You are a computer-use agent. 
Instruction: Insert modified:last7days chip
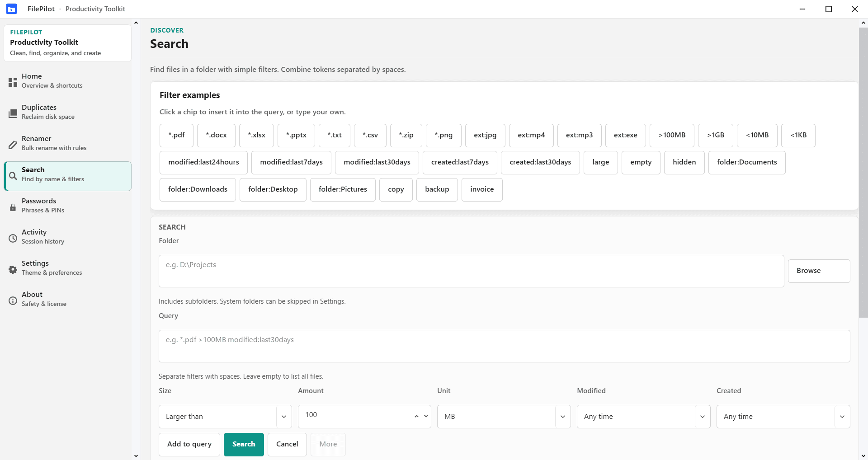(291, 162)
